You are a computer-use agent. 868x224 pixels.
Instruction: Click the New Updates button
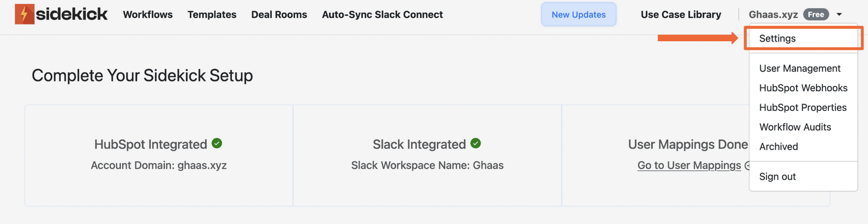click(x=578, y=14)
